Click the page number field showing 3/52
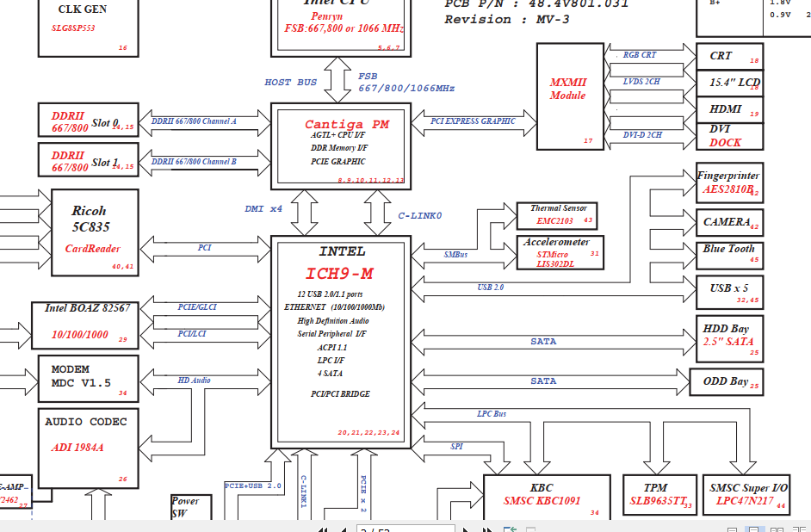 coord(405,529)
